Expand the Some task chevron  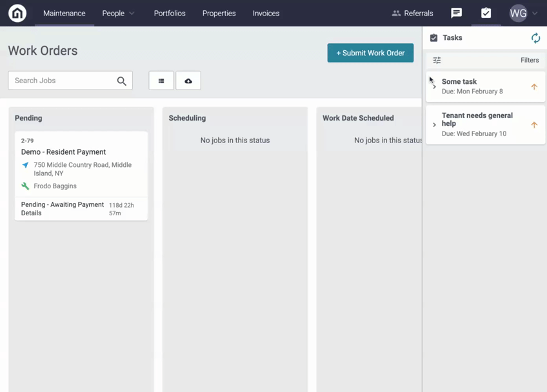(x=434, y=86)
